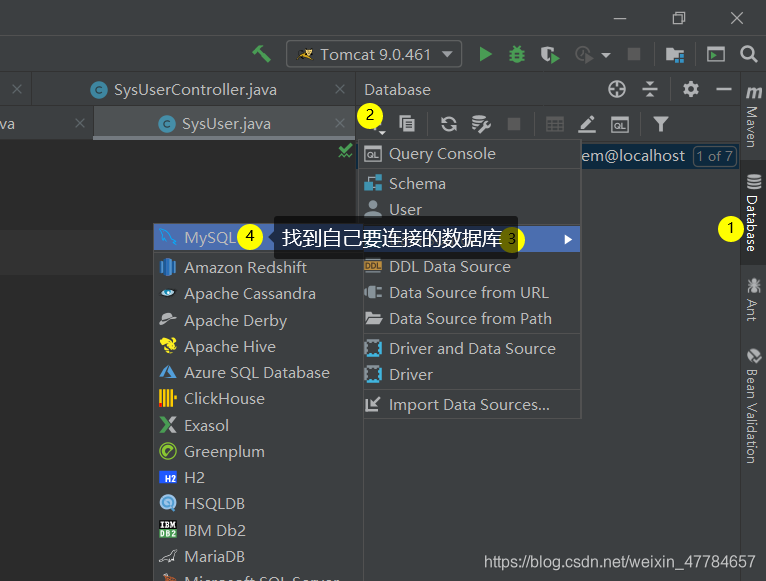Image resolution: width=766 pixels, height=581 pixels.
Task: Hide the Database panel with minus icon
Action: tap(723, 89)
